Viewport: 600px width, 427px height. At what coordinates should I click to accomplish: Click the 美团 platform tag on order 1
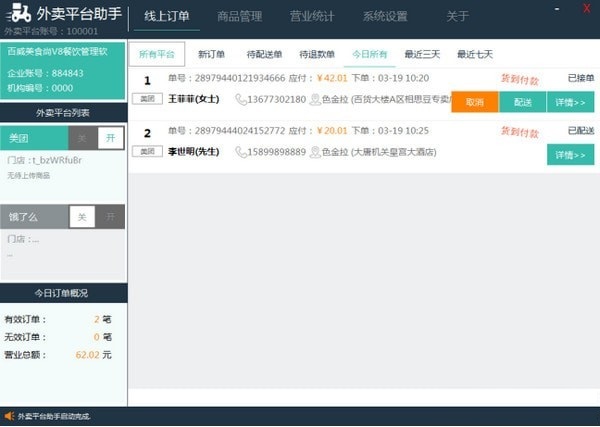point(147,99)
